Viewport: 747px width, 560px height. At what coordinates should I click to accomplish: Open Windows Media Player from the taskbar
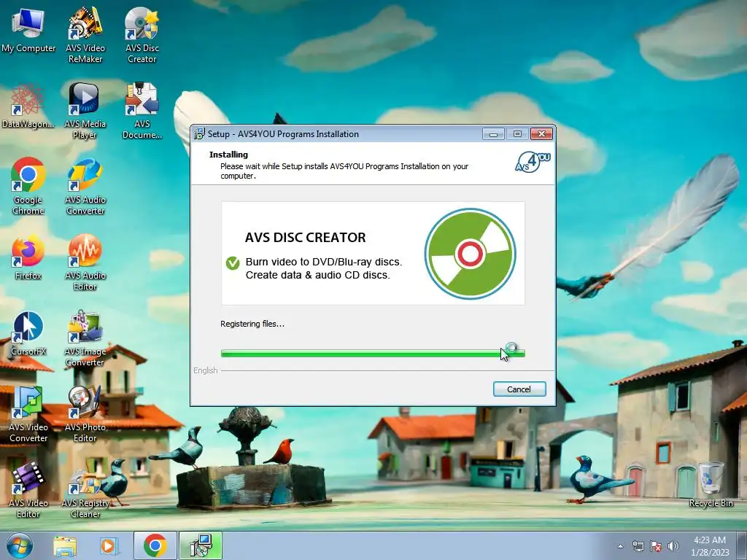109,546
